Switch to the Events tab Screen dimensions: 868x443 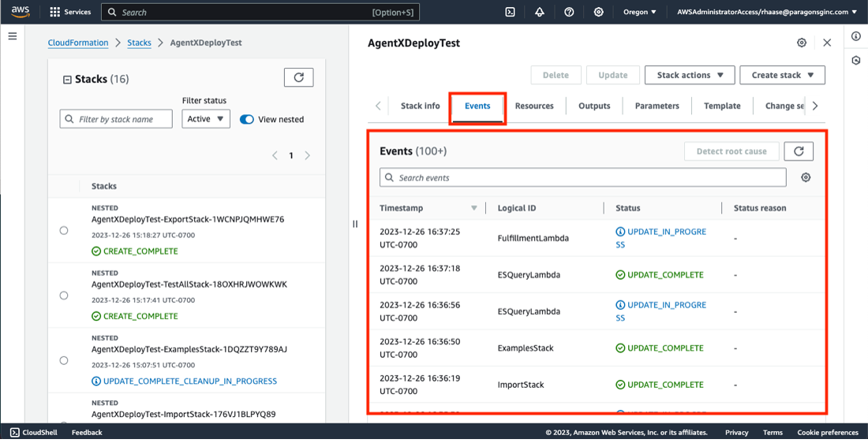tap(477, 106)
